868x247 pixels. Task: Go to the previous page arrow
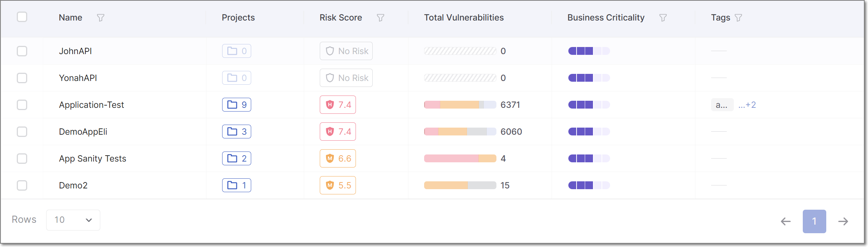[x=786, y=221]
